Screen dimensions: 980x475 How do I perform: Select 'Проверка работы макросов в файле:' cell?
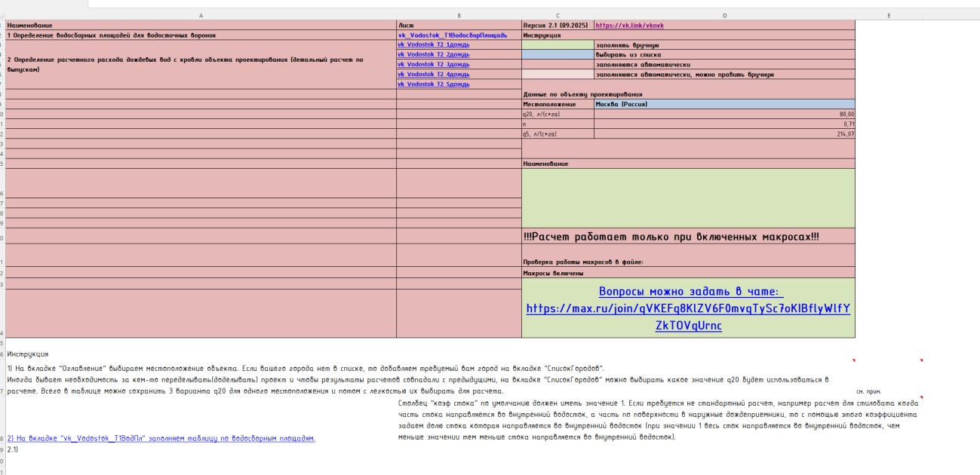[688, 256]
